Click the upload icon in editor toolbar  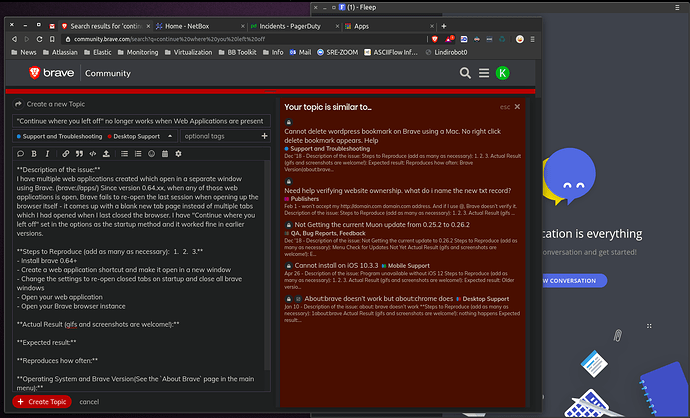pyautogui.click(x=106, y=154)
